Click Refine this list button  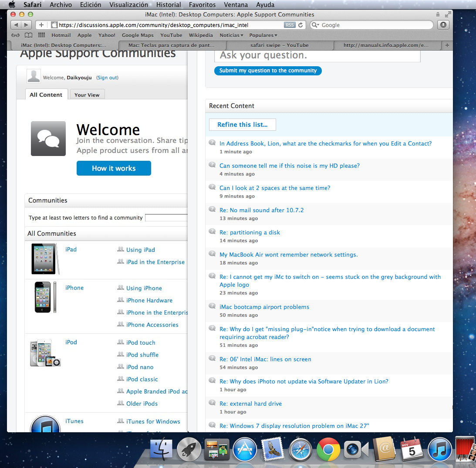[x=242, y=125]
